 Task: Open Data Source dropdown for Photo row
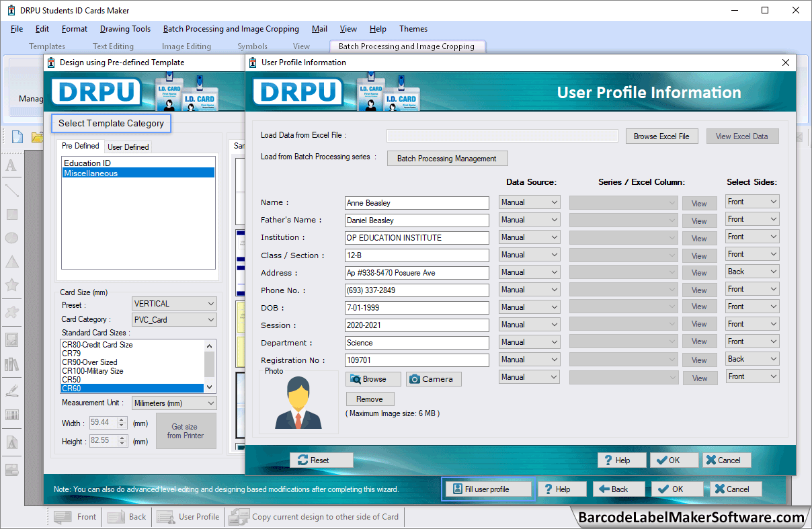(x=530, y=377)
